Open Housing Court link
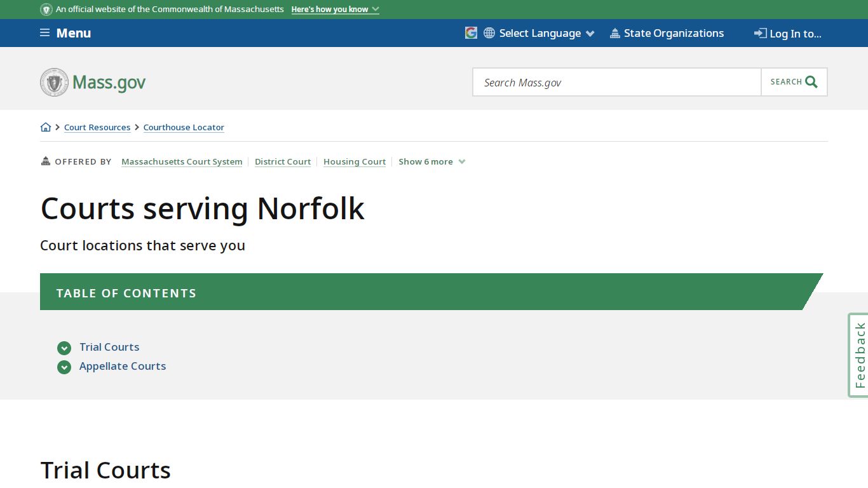Screen dimensions: 868x488 355,161
